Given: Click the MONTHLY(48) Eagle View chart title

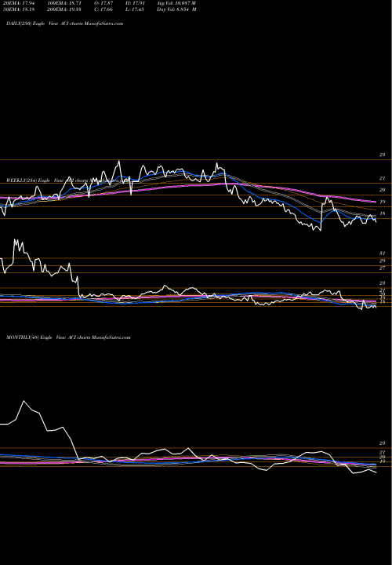Looking at the screenshot, I should pos(68,337).
